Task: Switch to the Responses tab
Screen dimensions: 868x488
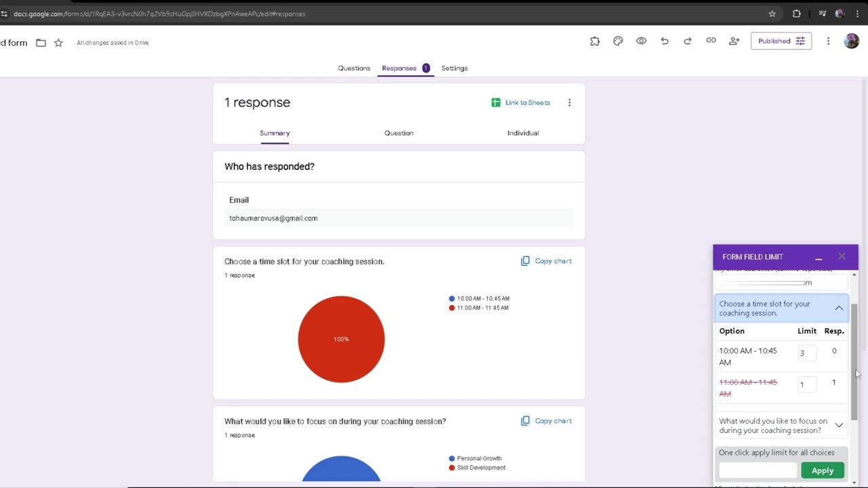Action: coord(406,68)
